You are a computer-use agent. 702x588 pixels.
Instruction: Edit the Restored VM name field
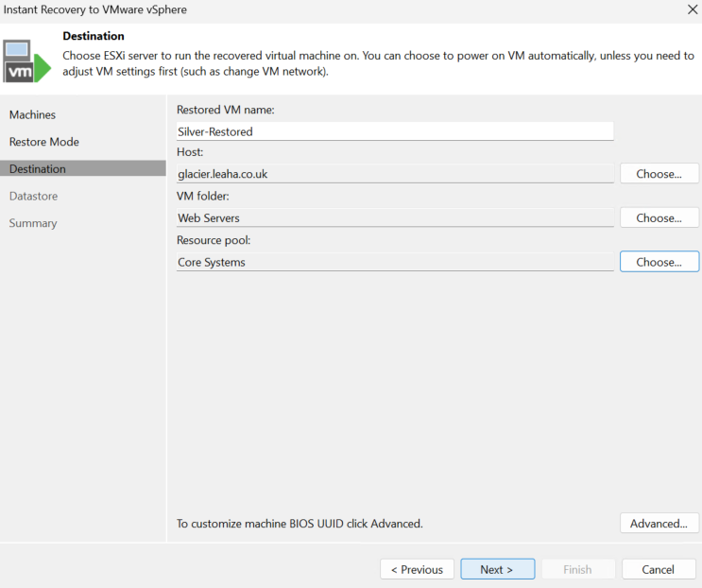point(395,131)
